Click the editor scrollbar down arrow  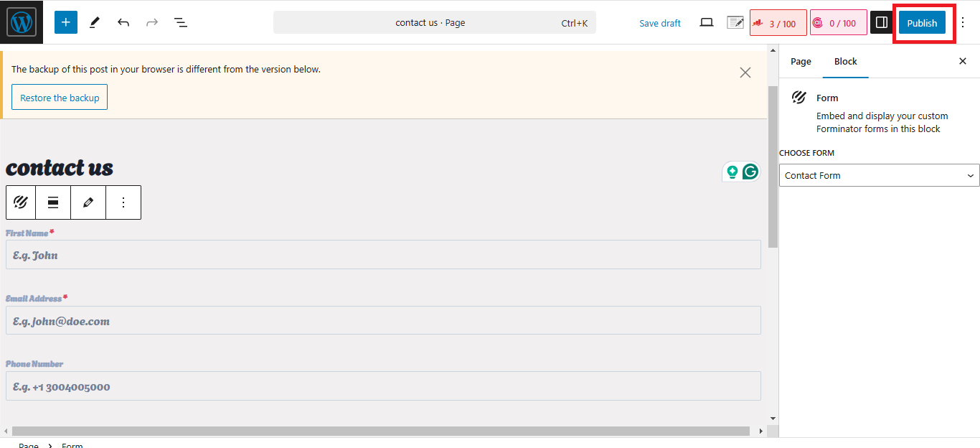(x=773, y=418)
